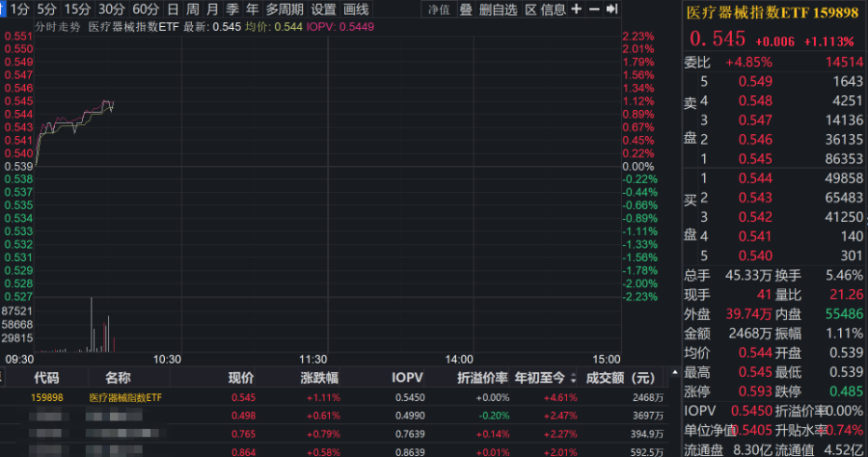
Task: Click the arrow icon right of minus button
Action: pos(610,10)
